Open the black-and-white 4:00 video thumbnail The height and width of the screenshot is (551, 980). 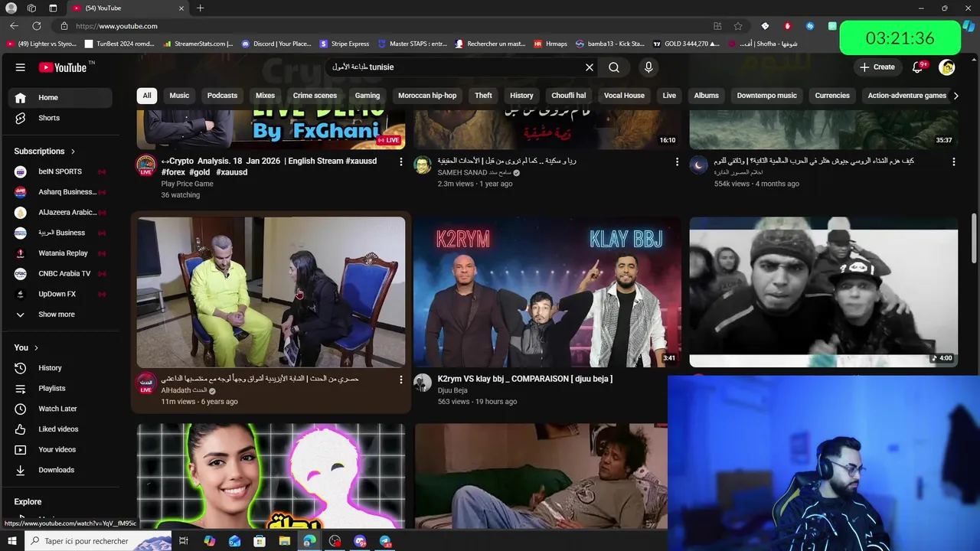click(x=823, y=292)
